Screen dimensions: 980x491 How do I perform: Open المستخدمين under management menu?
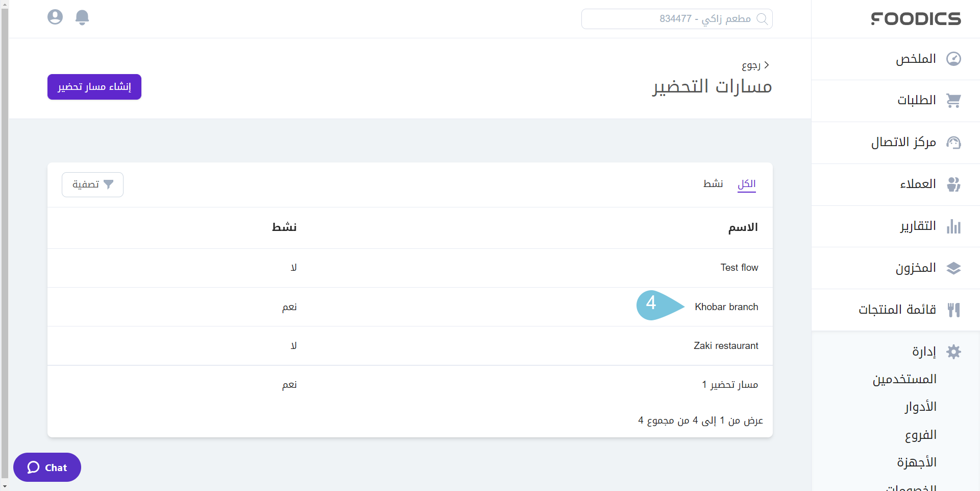[x=904, y=379]
